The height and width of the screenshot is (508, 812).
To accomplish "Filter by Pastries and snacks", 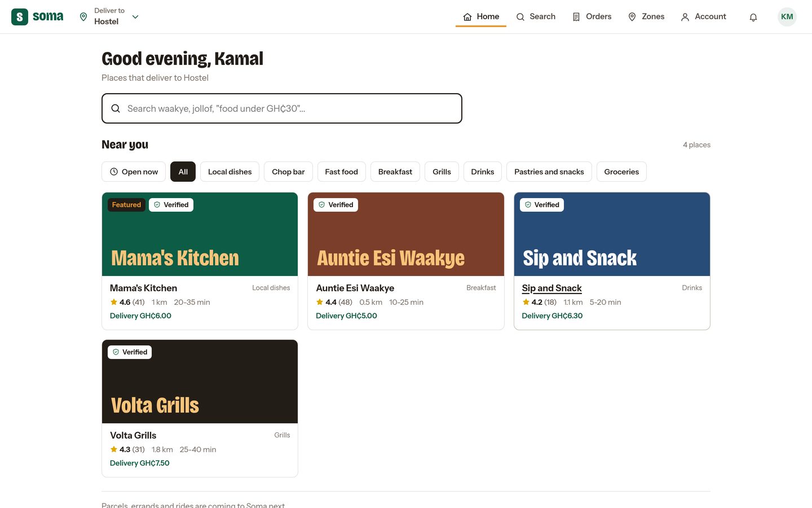I will point(549,172).
